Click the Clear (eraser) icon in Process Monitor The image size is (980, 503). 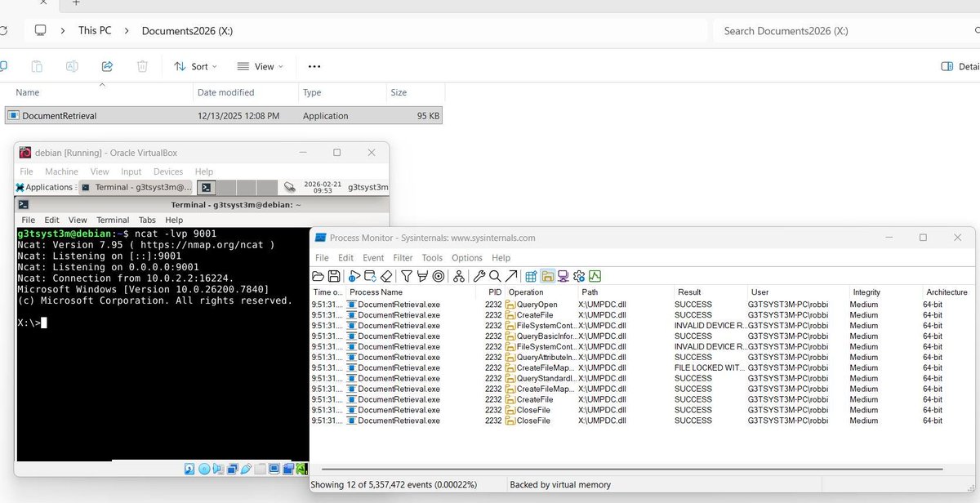coord(386,276)
